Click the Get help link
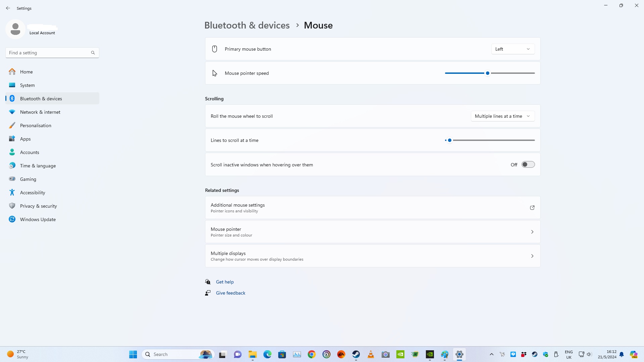This screenshot has width=644, height=362. click(x=225, y=282)
